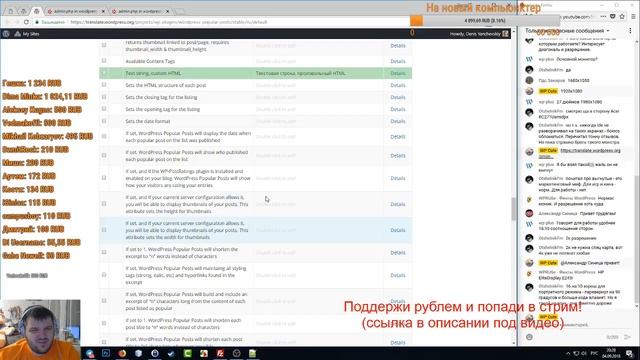Use the translation page vertical scrollbar thumb

pyautogui.click(x=513, y=209)
